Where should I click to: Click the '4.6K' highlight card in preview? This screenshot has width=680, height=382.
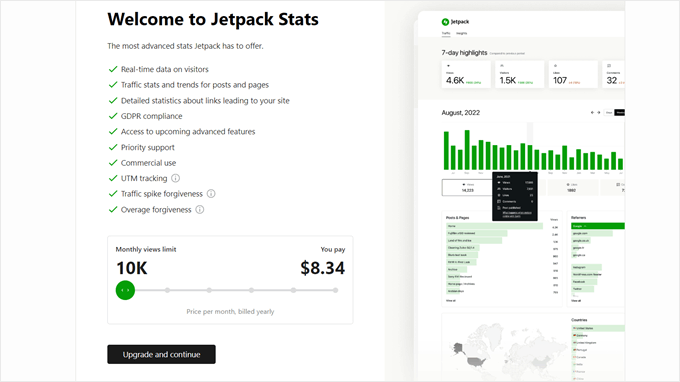pyautogui.click(x=466, y=75)
